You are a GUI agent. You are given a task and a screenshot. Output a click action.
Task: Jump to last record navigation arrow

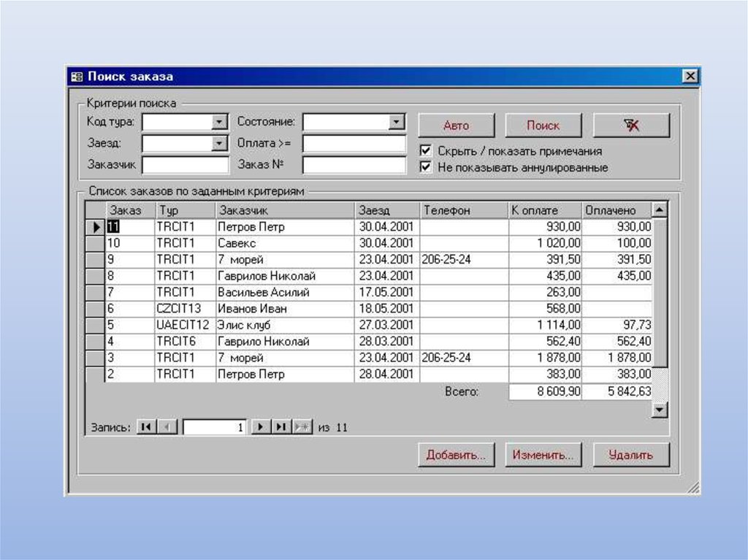[x=281, y=428]
